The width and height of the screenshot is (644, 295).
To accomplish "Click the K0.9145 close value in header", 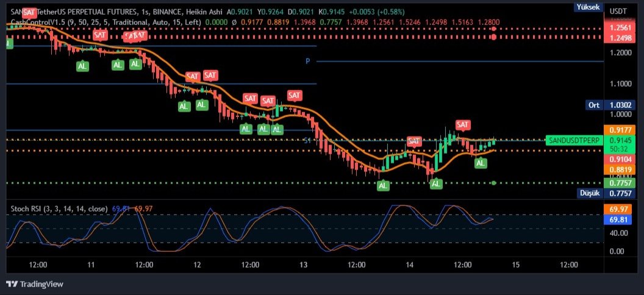I will click(331, 12).
